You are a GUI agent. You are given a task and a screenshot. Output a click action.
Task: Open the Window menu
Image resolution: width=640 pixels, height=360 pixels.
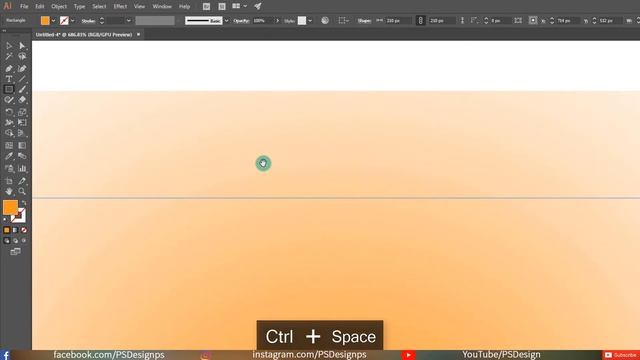[x=162, y=7]
